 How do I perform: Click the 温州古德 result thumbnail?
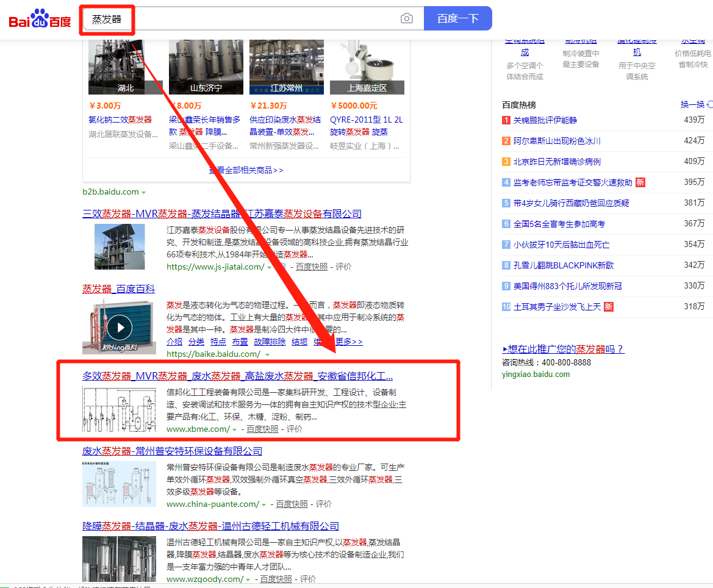pos(119,559)
